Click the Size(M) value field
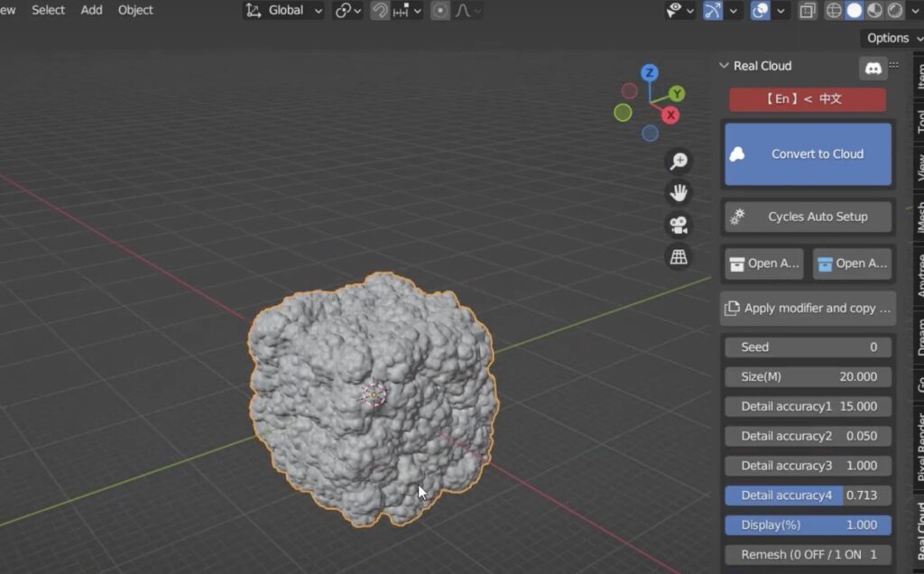Image resolution: width=924 pixels, height=574 pixels. coord(808,376)
